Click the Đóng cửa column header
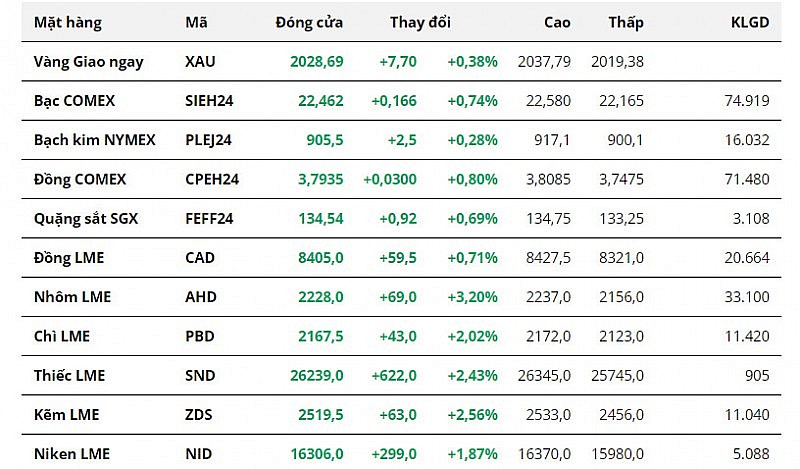The width and height of the screenshot is (800, 469). coord(309,22)
